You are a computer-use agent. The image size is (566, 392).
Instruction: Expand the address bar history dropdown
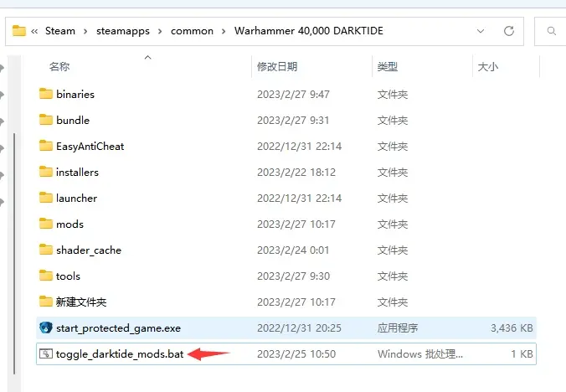[x=481, y=31]
